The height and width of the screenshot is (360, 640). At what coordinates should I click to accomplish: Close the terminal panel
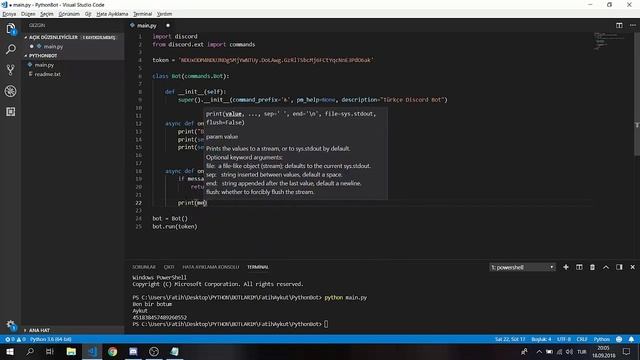click(632, 267)
